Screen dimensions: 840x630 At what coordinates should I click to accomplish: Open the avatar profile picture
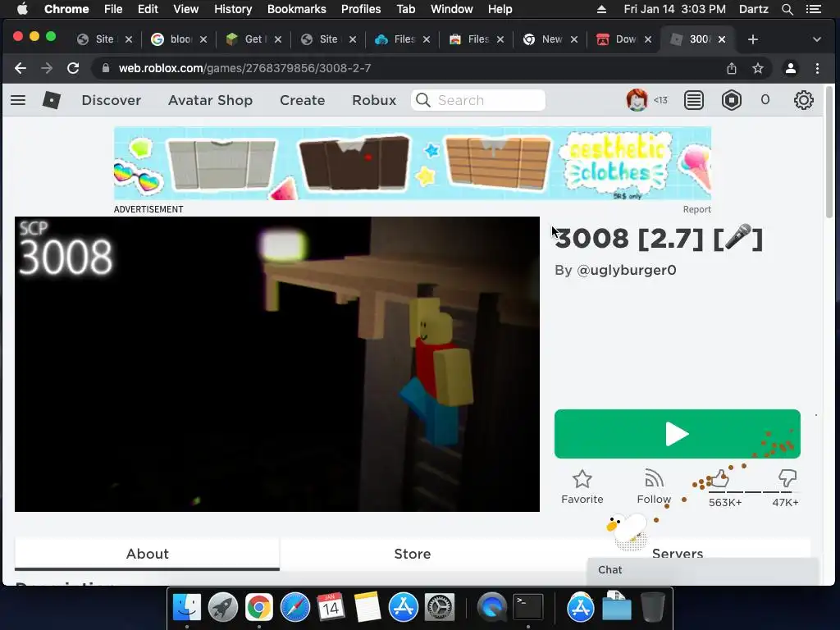[x=637, y=100]
